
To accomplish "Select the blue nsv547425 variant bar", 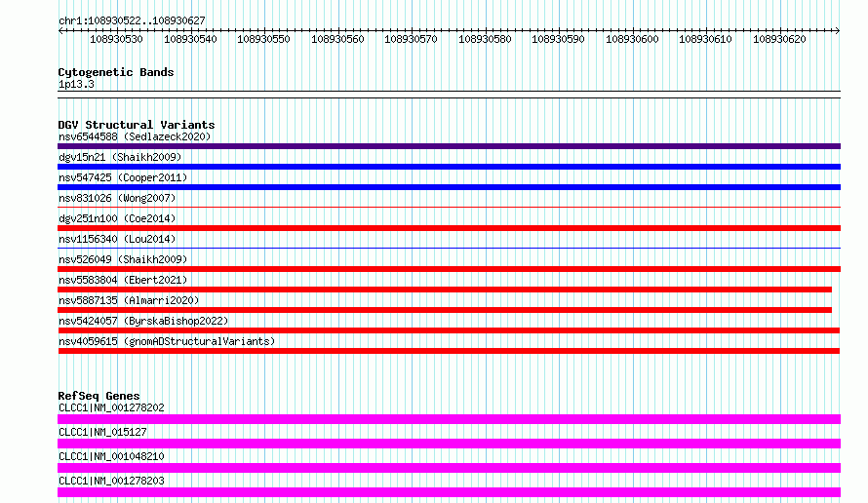I will tap(449, 187).
